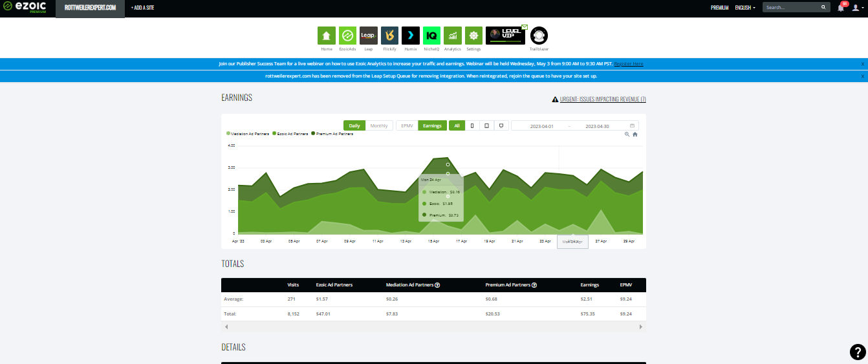Click total Premium partners value $20.53

tap(492, 314)
